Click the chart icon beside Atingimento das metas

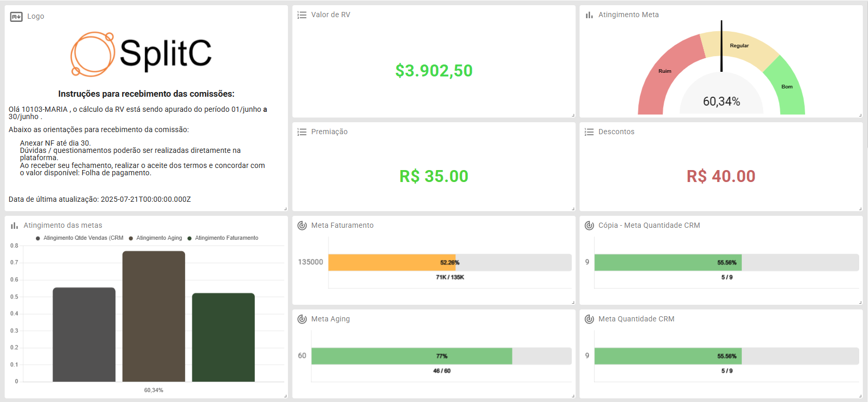point(14,226)
